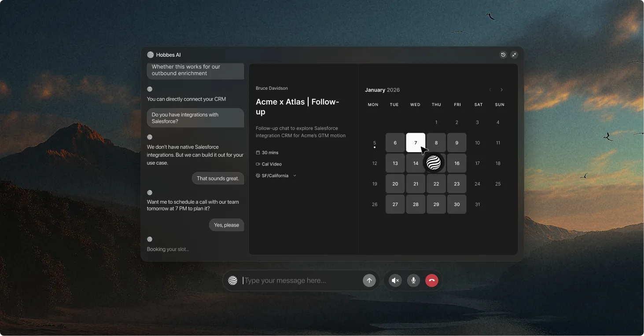Click the unavailable date January 1
Viewport: 644px width, 336px height.
(x=436, y=122)
